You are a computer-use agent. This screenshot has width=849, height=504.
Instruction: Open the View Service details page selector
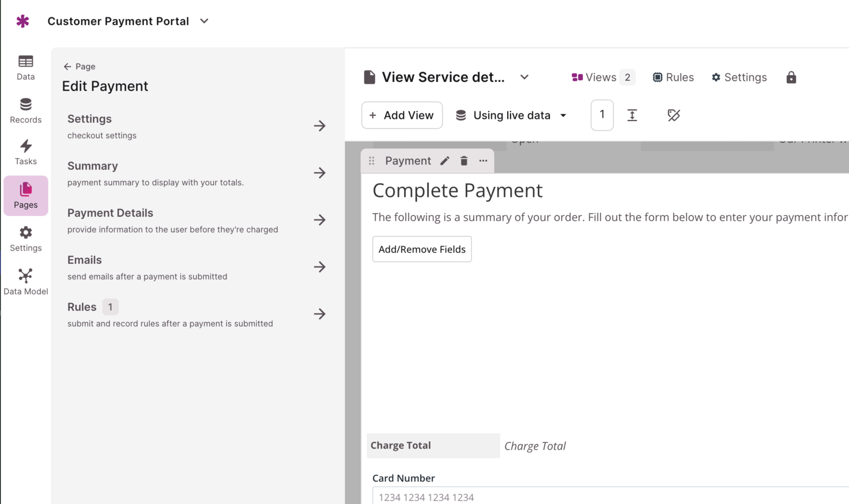pyautogui.click(x=524, y=77)
